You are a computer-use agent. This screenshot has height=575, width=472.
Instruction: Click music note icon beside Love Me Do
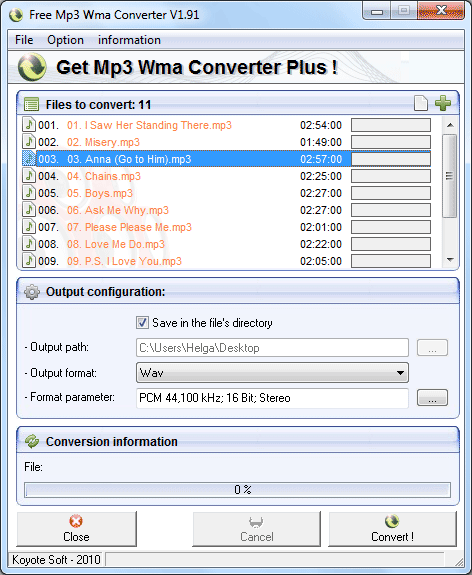point(29,244)
